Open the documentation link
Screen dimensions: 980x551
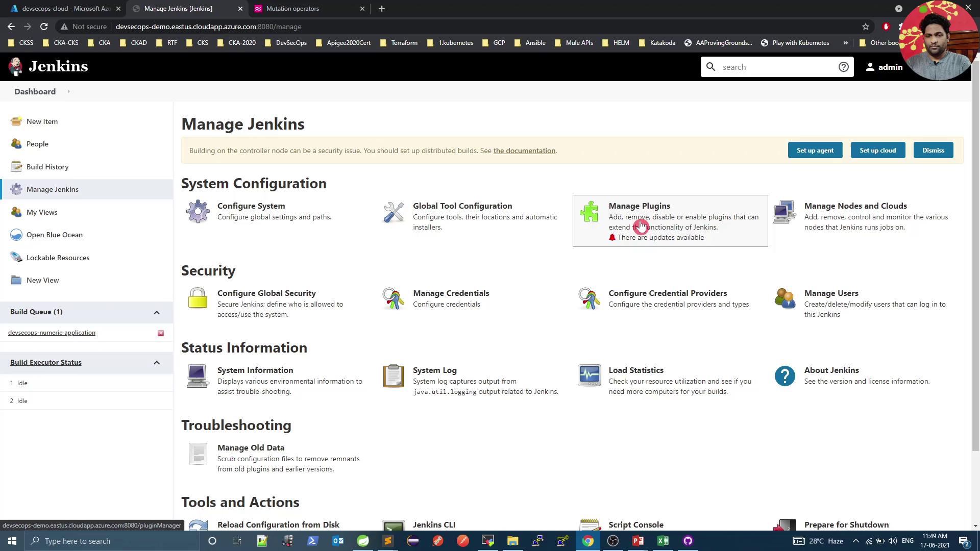click(524, 151)
